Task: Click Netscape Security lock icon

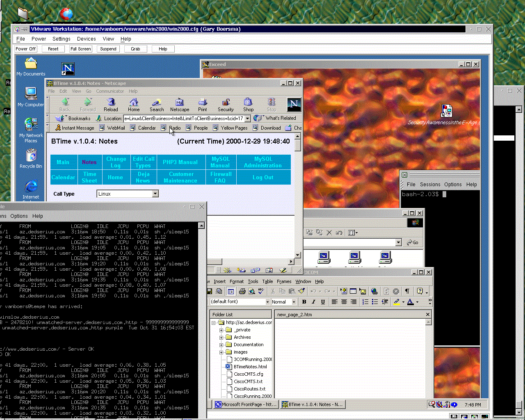Action: point(226,102)
